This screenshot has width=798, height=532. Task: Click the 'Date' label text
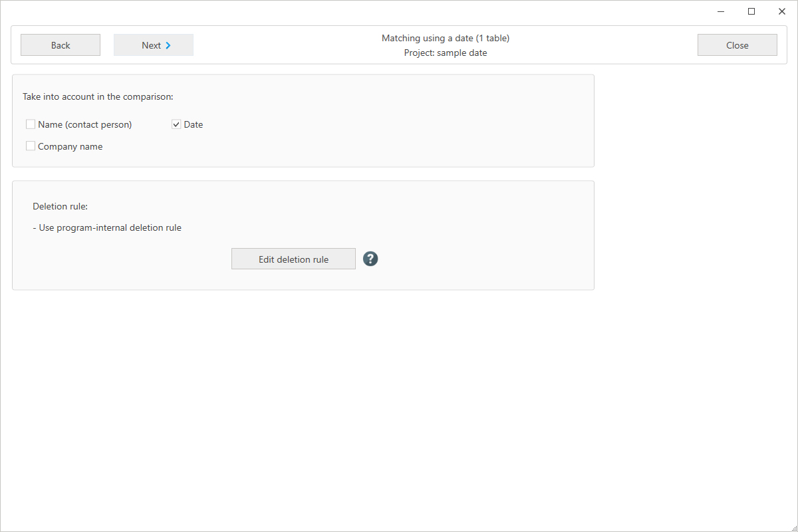194,124
